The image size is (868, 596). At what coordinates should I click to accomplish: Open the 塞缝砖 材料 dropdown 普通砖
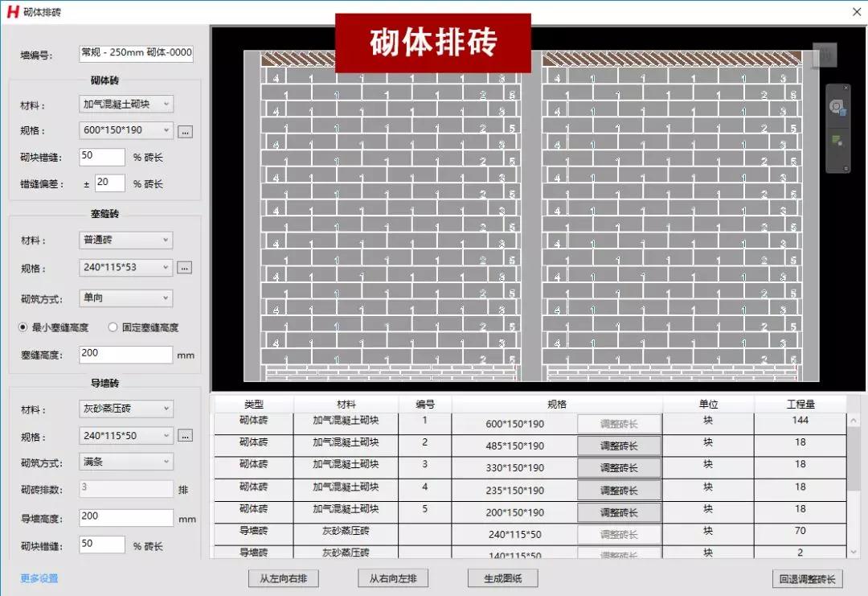[x=125, y=240]
